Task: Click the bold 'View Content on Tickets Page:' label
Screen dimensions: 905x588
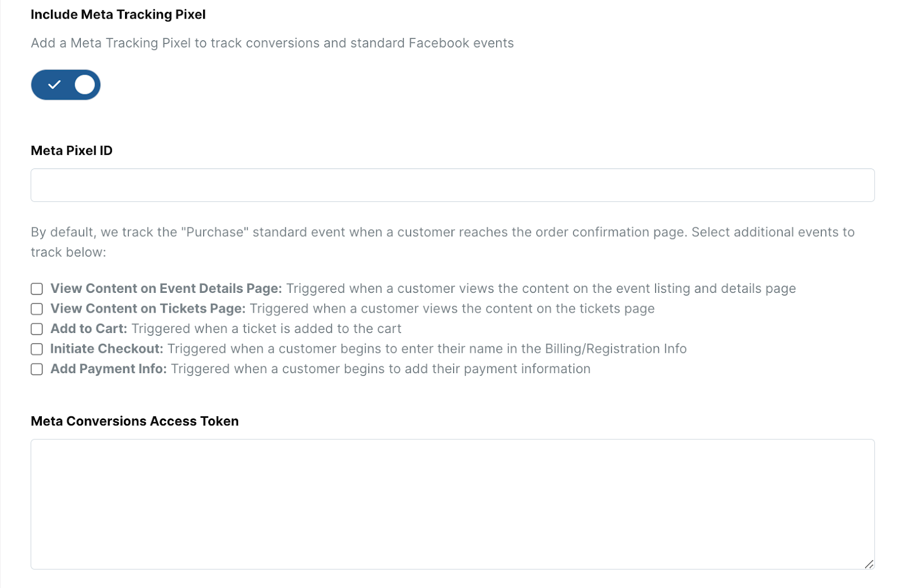Action: [x=148, y=309]
